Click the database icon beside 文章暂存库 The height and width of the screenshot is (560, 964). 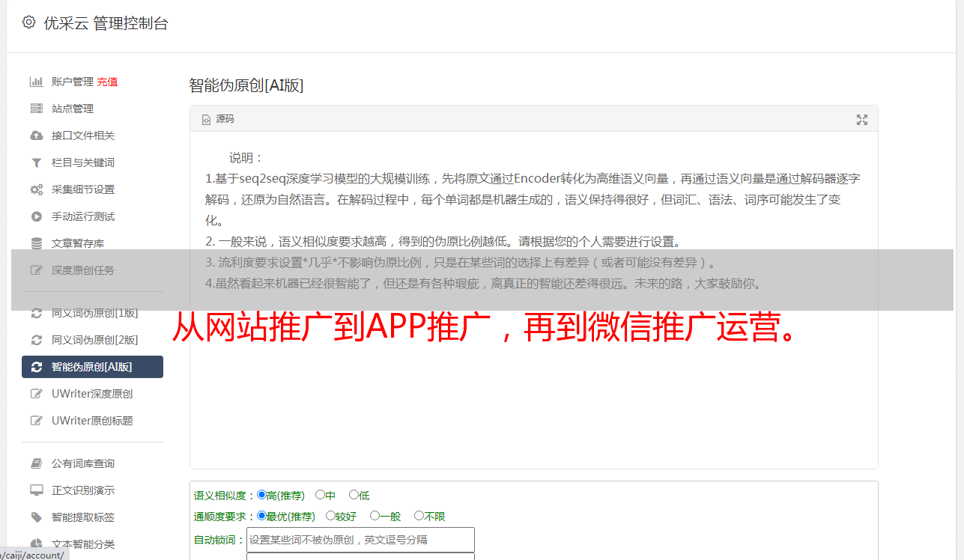pos(36,243)
